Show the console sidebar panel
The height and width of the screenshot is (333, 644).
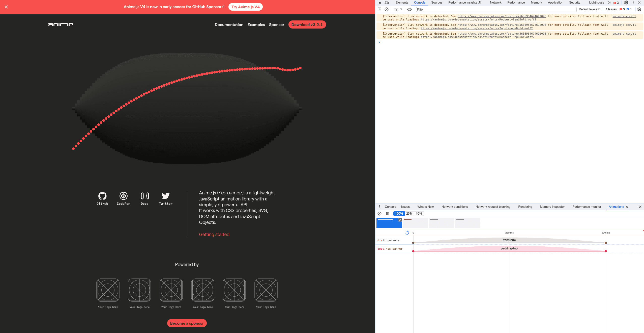[x=379, y=9]
